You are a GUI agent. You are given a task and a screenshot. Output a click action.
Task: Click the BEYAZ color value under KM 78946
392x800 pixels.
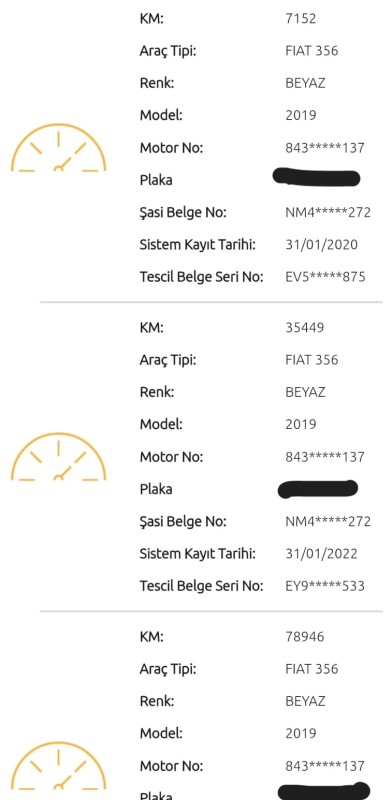click(x=305, y=702)
